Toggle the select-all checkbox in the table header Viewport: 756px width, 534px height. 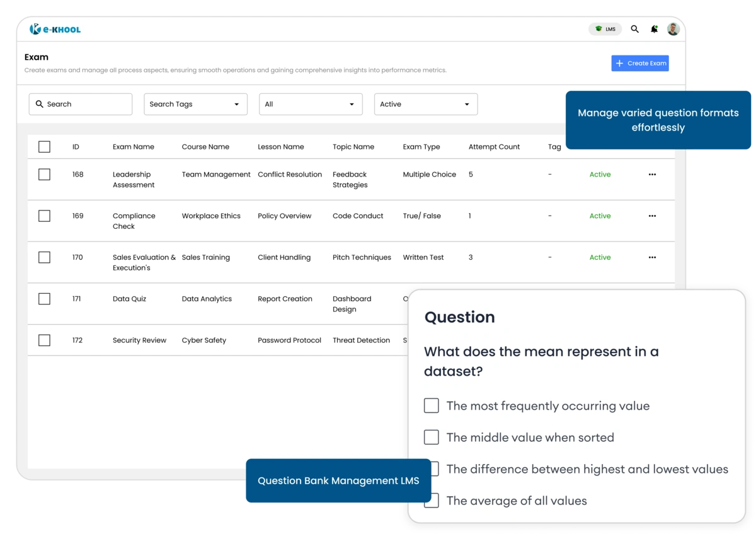coord(44,146)
